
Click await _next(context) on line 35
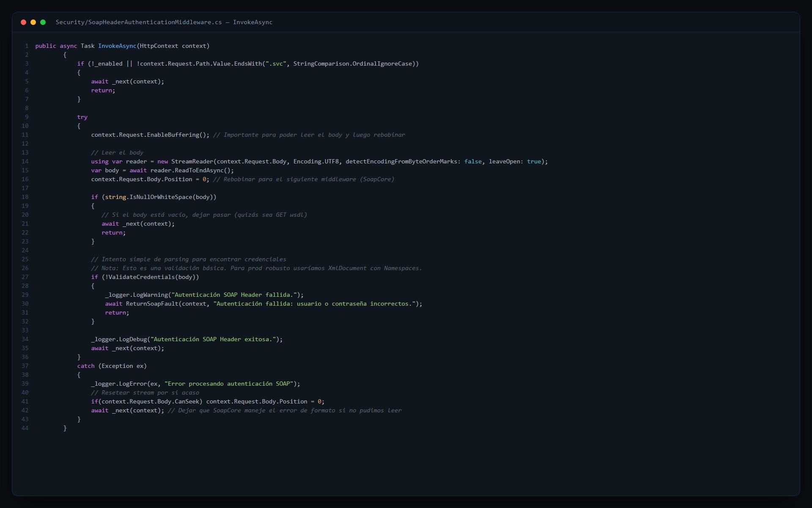127,348
